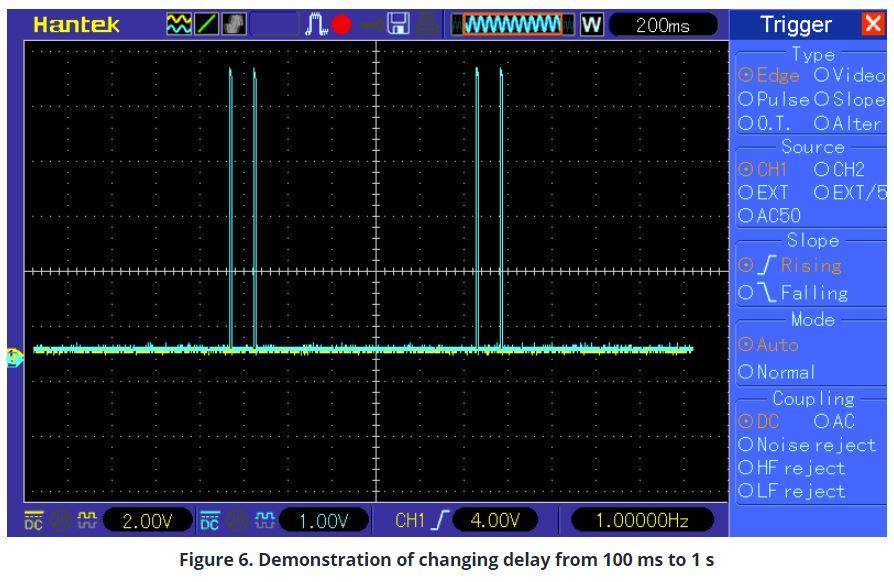Select Edge trigger type
This screenshot has width=894, height=582.
[769, 75]
